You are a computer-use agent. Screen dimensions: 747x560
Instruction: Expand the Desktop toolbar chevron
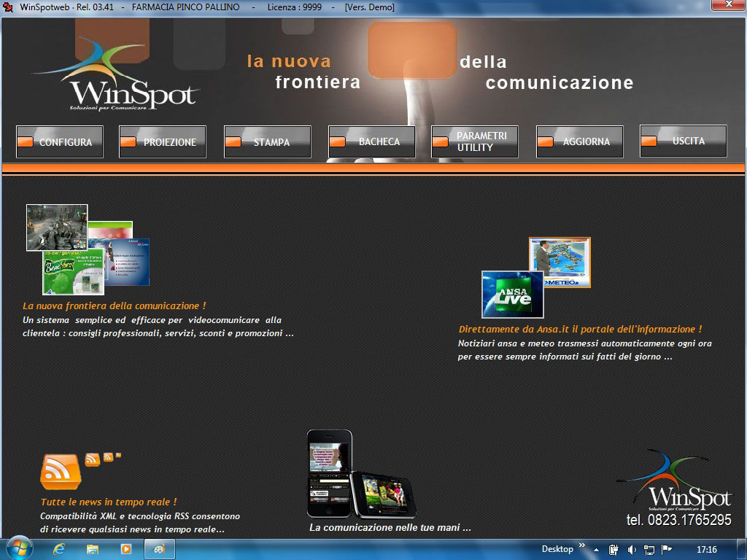[x=582, y=545]
